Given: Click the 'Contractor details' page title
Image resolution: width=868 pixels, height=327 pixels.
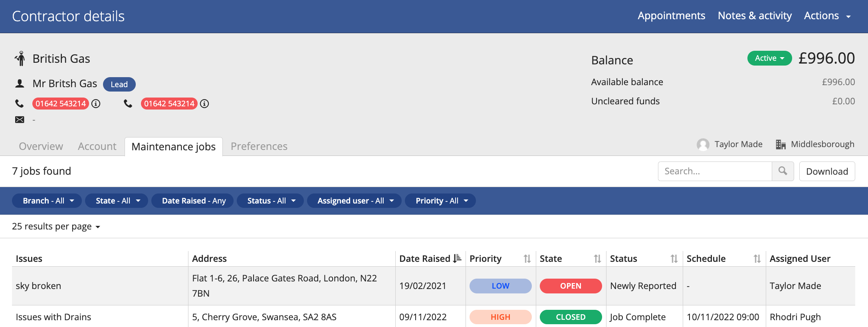Looking at the screenshot, I should point(68,16).
